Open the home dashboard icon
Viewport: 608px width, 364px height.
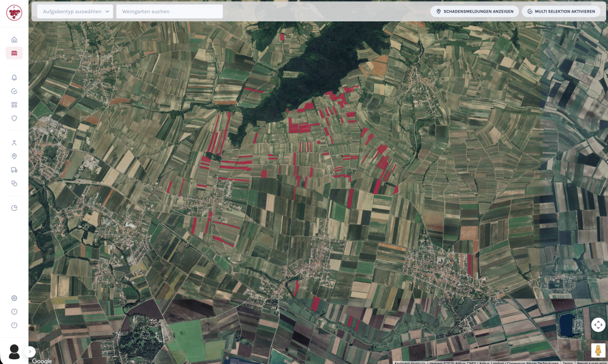point(14,39)
